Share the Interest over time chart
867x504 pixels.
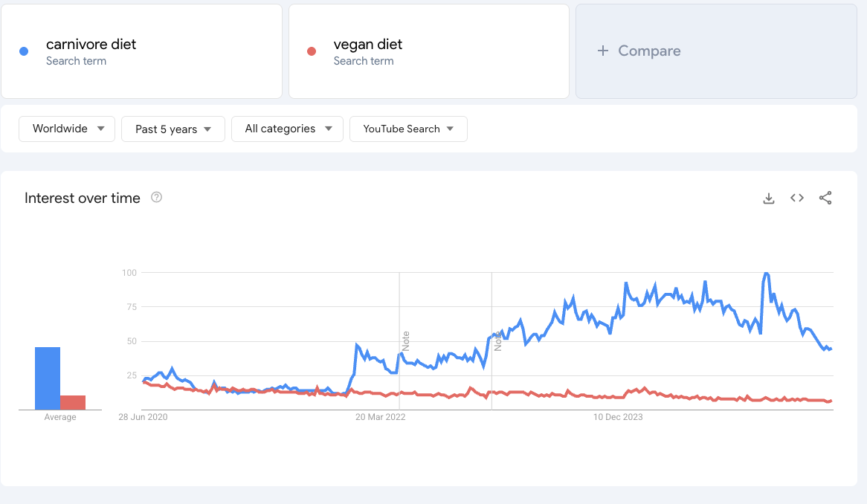(x=825, y=198)
